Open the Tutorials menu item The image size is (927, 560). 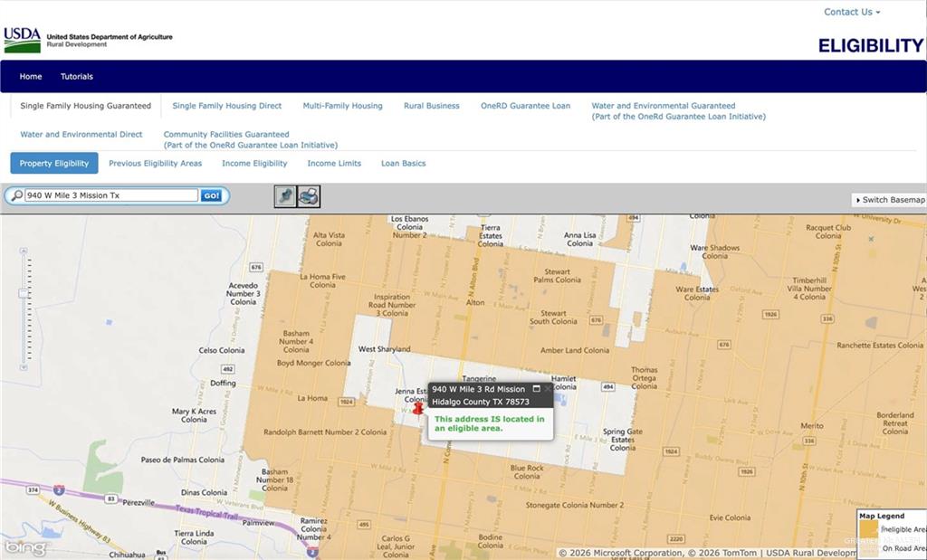tap(77, 77)
